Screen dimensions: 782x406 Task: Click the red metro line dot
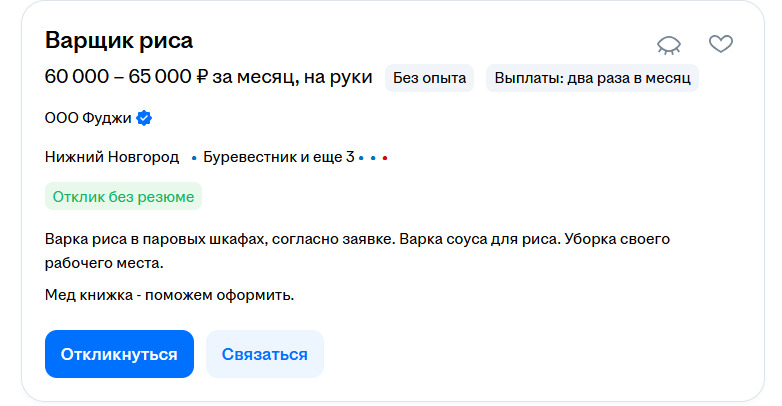coord(385,158)
